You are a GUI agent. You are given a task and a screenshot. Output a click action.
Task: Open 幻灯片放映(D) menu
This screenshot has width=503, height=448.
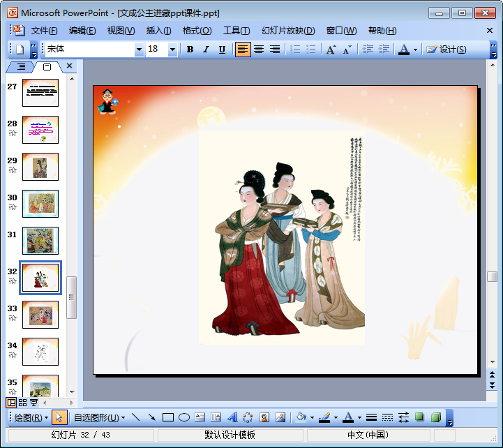tap(288, 31)
